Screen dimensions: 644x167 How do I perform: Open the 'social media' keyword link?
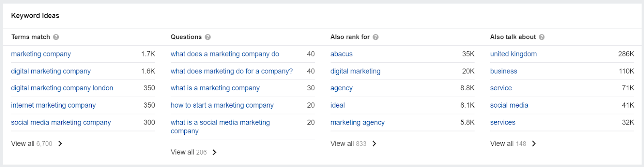click(x=509, y=105)
